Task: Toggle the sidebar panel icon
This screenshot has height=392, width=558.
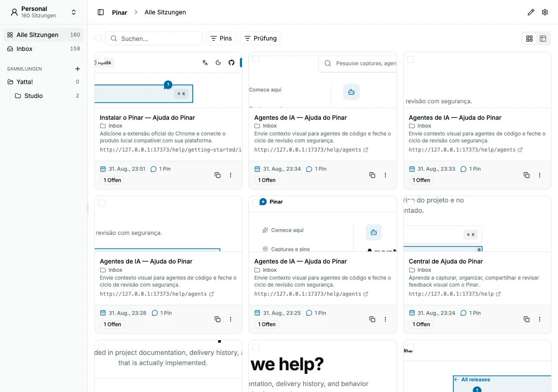Action: coord(101,12)
